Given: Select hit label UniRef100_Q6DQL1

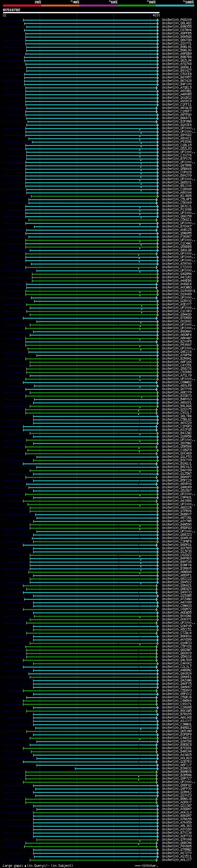Looking at the screenshot, I should pyautogui.click(x=176, y=67).
